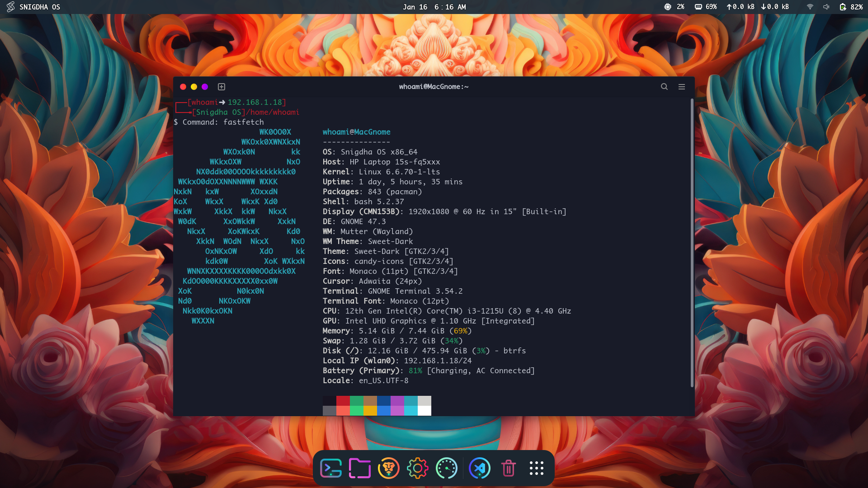Click the 'fastfetch' command text

[244, 122]
